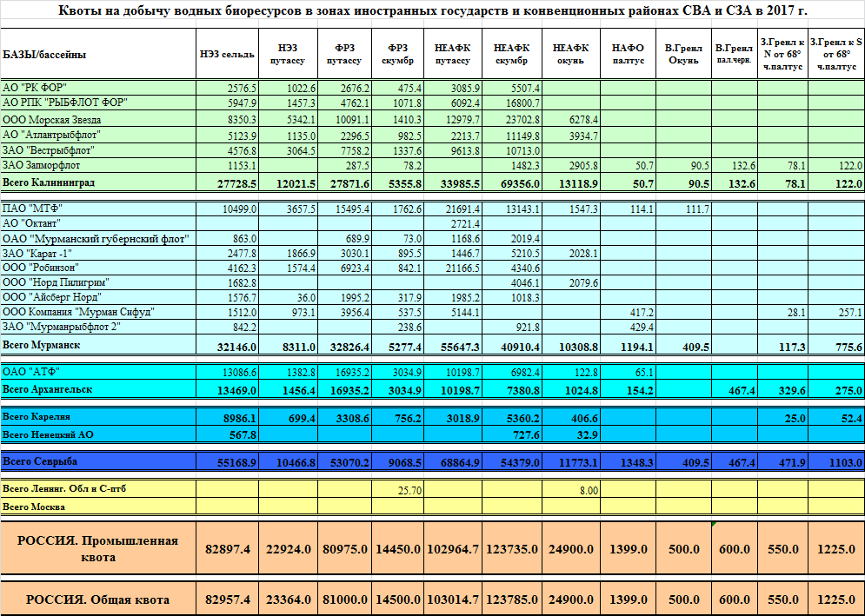Select the row label "Всего Мурманск"

[98, 345]
